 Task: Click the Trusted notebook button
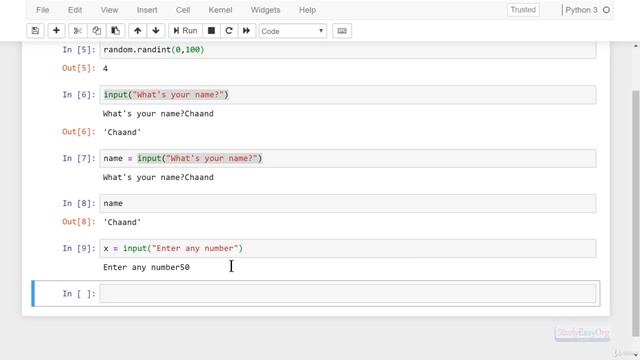(x=523, y=10)
